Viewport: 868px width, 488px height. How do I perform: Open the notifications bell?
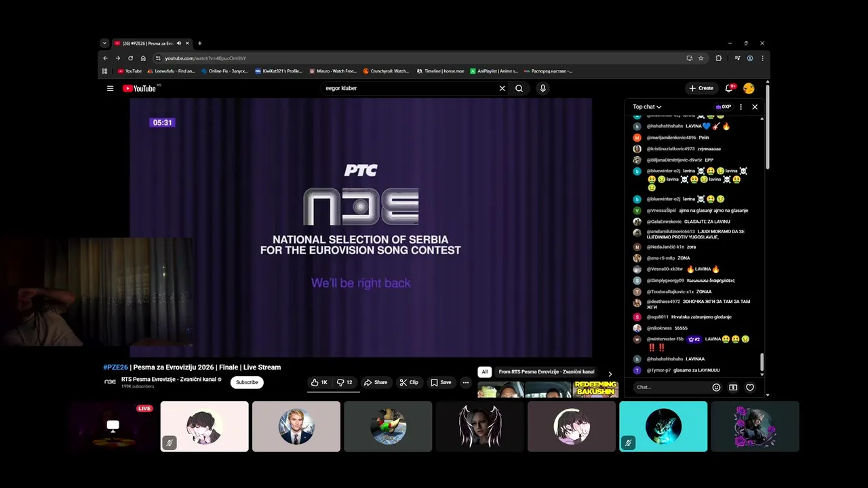tap(729, 88)
